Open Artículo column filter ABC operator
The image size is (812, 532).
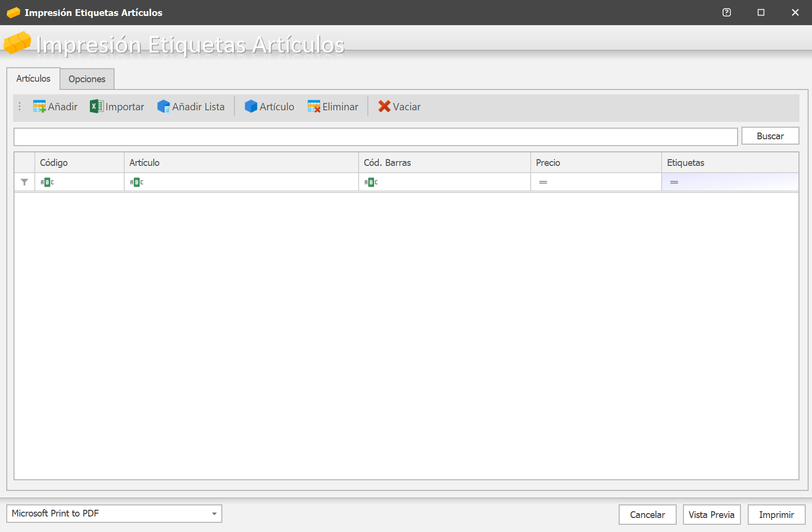[x=136, y=182]
